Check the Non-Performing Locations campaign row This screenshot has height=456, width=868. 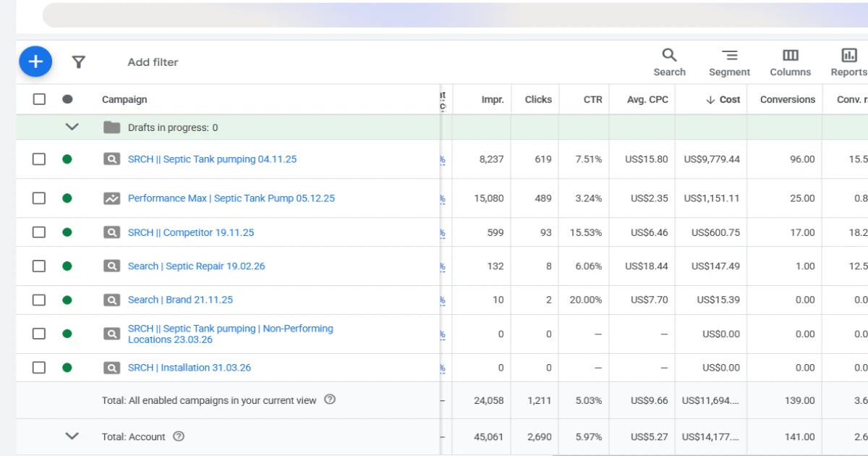[39, 334]
